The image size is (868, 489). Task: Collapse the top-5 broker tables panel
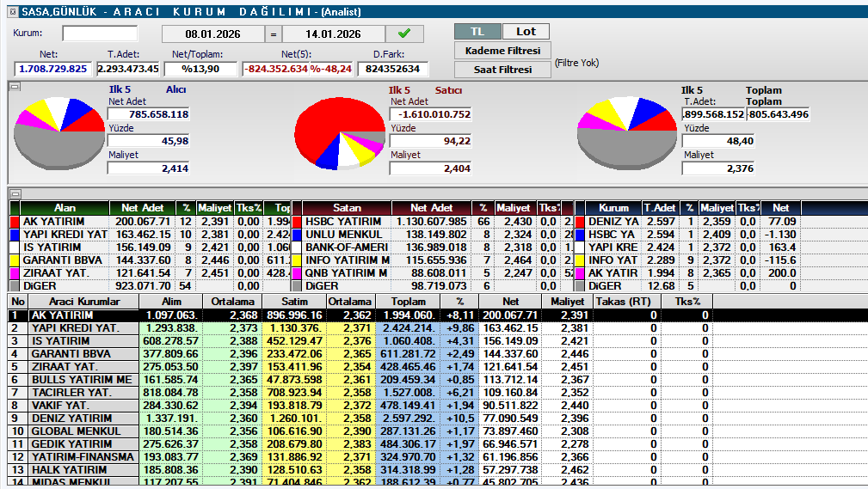(x=15, y=193)
